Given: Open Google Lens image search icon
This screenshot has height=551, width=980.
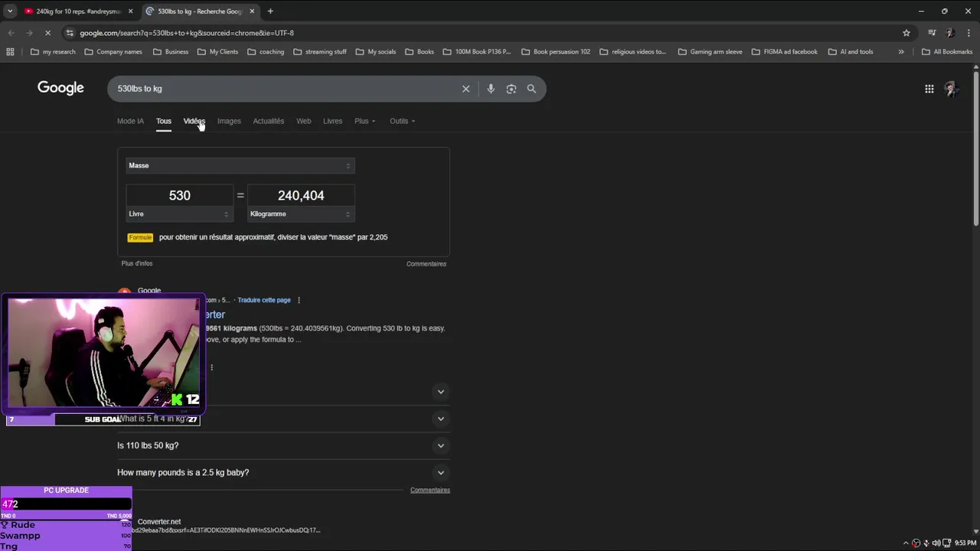Looking at the screenshot, I should (x=511, y=89).
